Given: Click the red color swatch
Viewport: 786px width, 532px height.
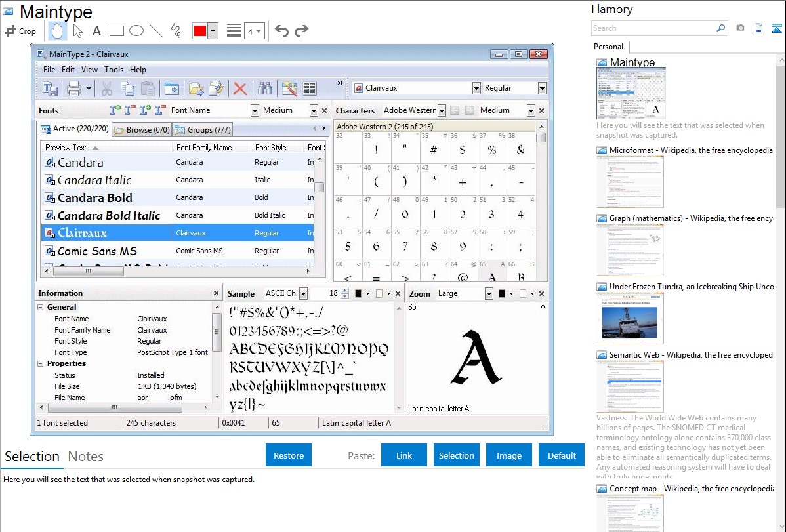Looking at the screenshot, I should click(199, 31).
